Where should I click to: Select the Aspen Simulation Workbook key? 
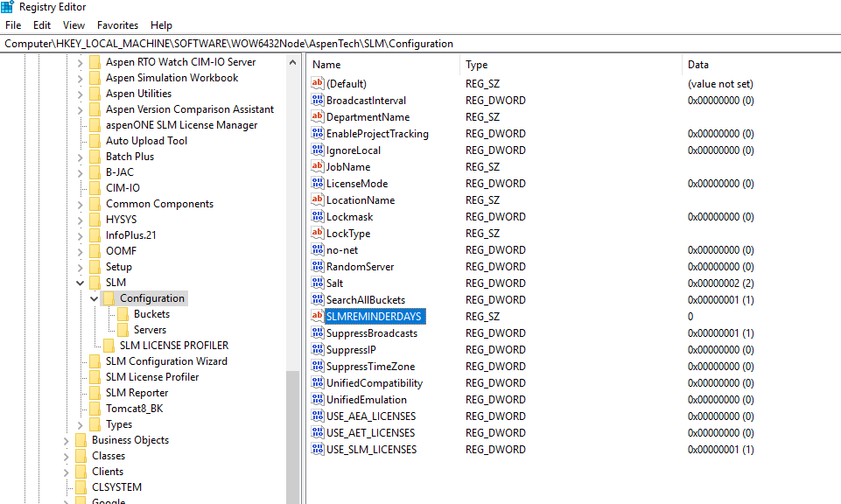172,78
